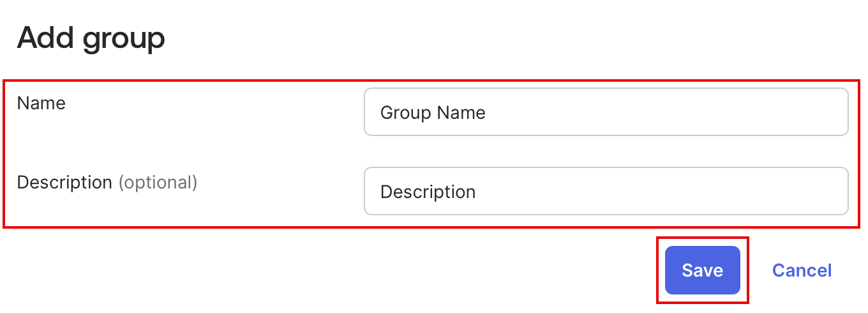
Task: Dismiss the Add group form via Cancel
Action: (802, 270)
